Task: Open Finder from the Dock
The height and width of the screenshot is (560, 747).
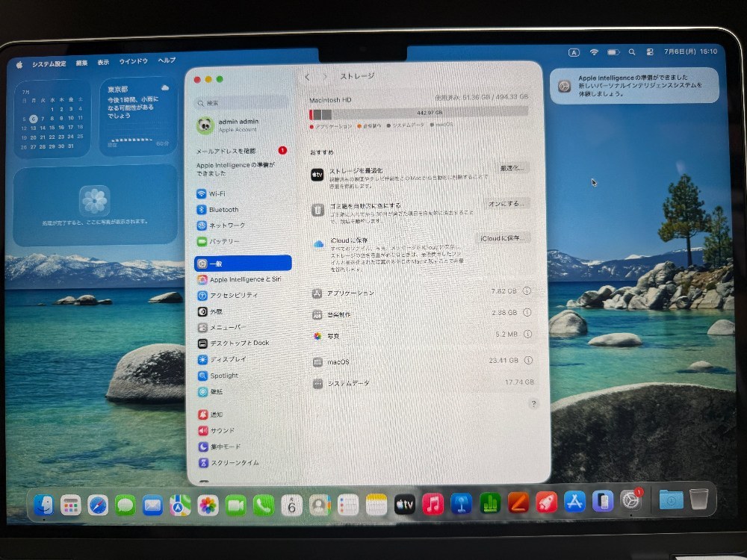Action: pos(43,505)
